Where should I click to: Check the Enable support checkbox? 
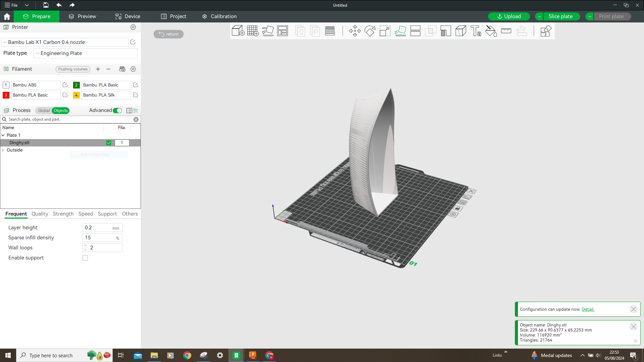[85, 258]
